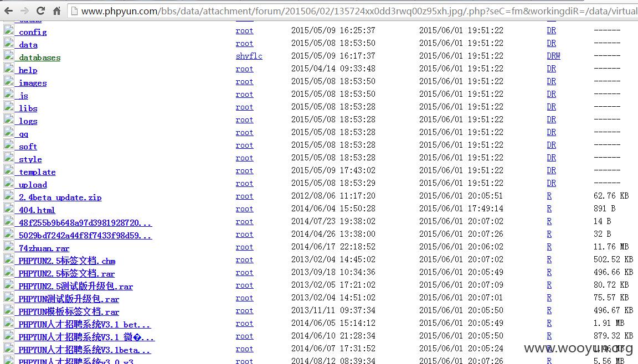Click the root owner link for config

(244, 30)
